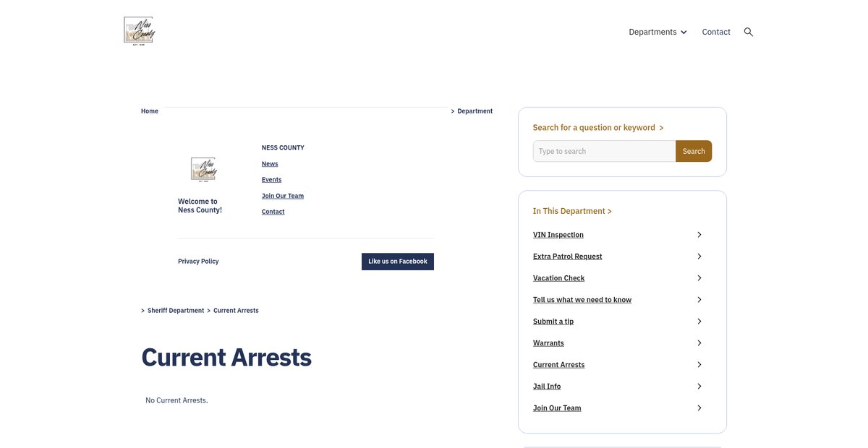Open the Events link under Ness County
Screen dimensions: 868x448
(272, 180)
